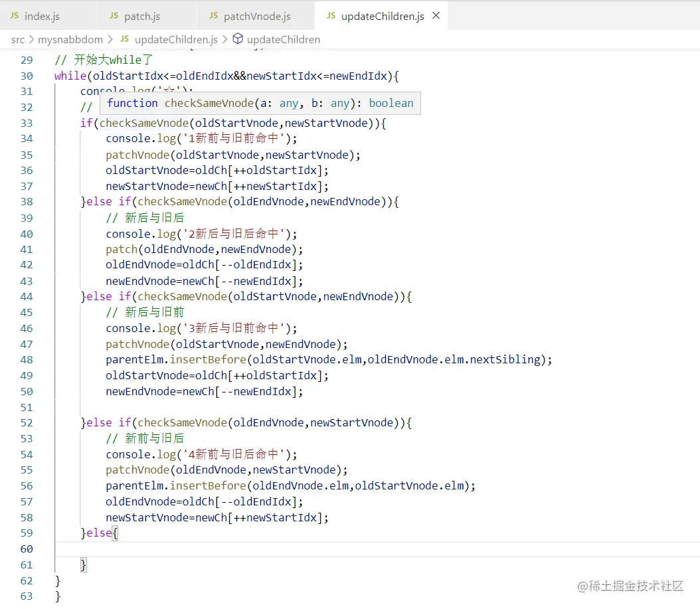Click console.log '2新后与旧后命中' line
Viewport: 700px width, 609px height.
[201, 234]
